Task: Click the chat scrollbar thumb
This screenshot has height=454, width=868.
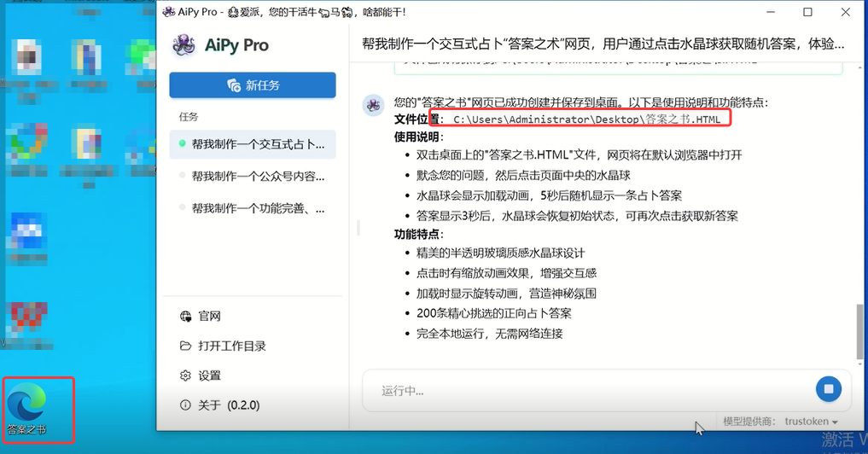Action: pyautogui.click(x=859, y=331)
